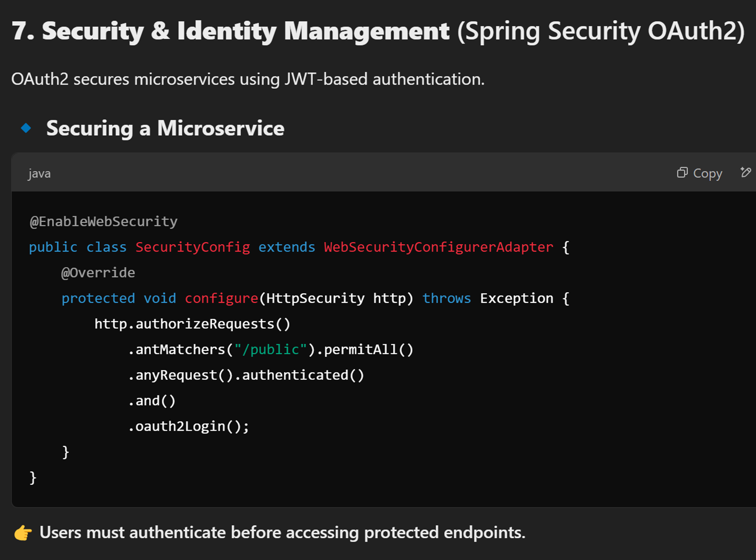The height and width of the screenshot is (560, 756).
Task: Click the line 'http.authorizeRequests()'
Action: tap(193, 324)
